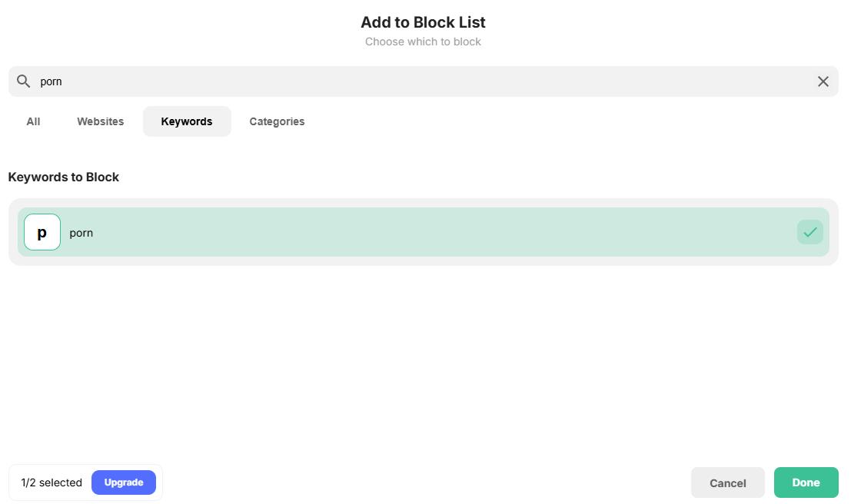Open the Websites tab
Viewport: 851px width, 504px height.
[x=100, y=121]
